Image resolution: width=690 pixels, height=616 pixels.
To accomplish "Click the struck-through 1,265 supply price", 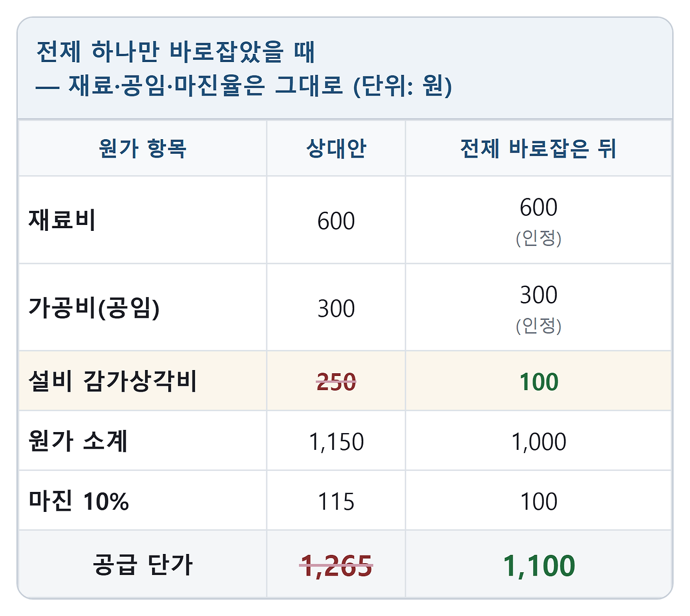I will click(336, 566).
